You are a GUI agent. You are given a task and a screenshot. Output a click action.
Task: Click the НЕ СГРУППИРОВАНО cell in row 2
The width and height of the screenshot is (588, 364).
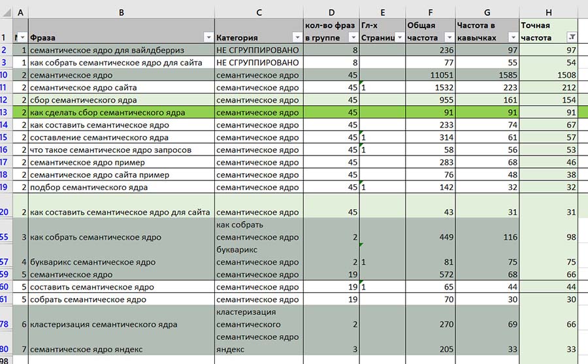coord(257,50)
